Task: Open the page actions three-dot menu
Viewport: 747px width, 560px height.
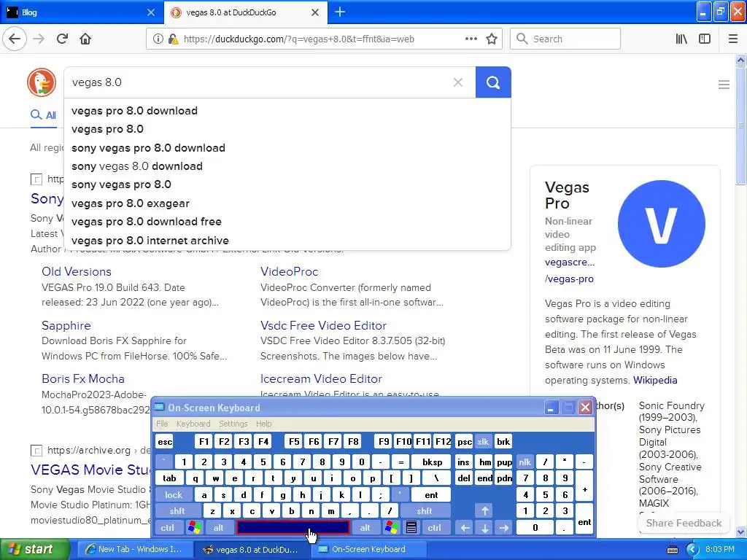Action: (x=471, y=39)
